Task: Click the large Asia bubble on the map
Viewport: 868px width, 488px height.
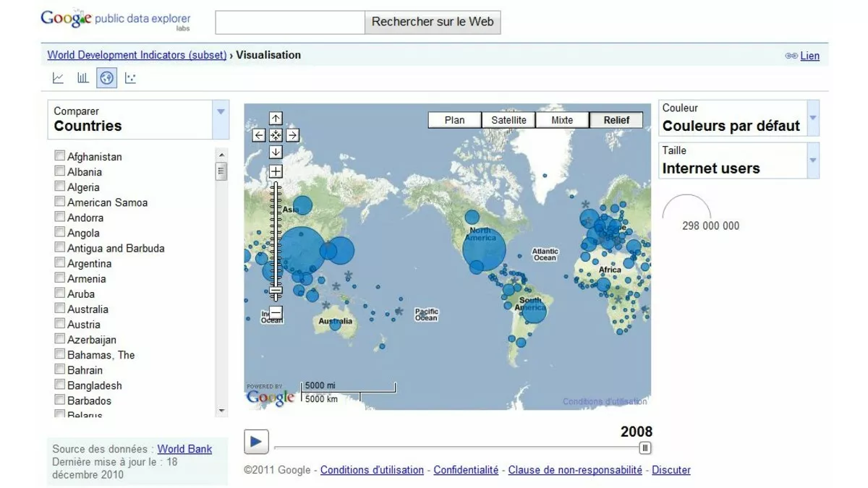Action: coord(300,250)
